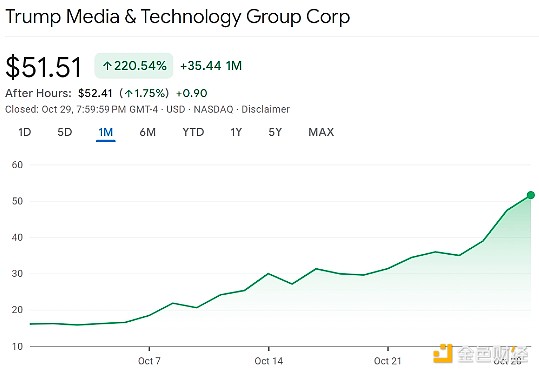Click the Oct 7 axis label
The height and width of the screenshot is (374, 539).
pyautogui.click(x=149, y=361)
